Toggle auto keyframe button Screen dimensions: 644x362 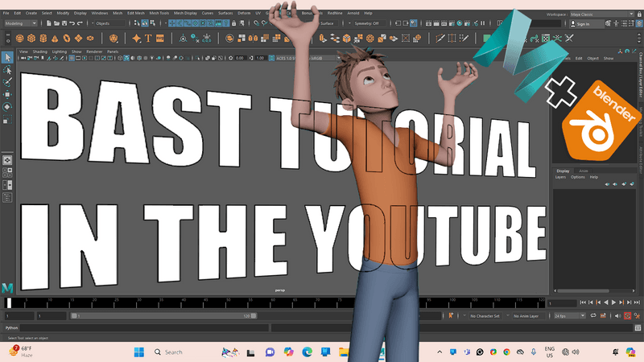(x=627, y=315)
